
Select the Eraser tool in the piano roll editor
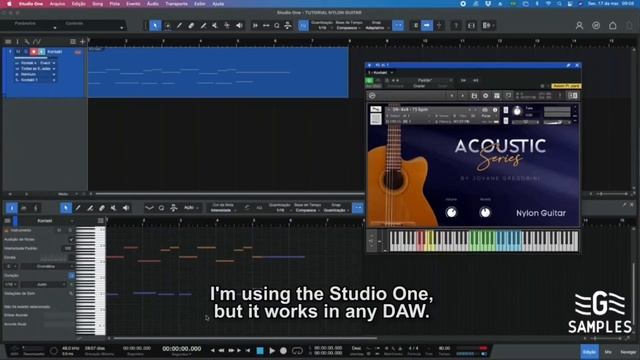tap(102, 208)
